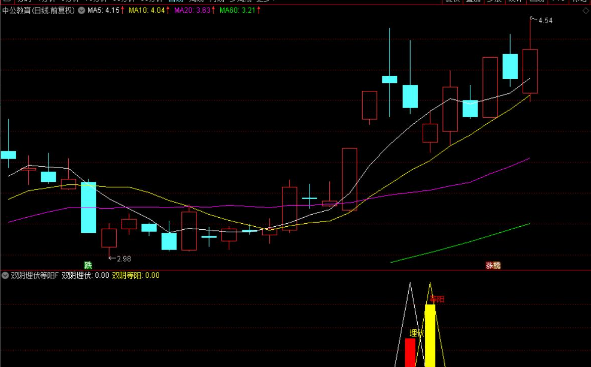Screen dimensions: 591x367
Task: Click the last red candlestick on the right
Action: pos(530,71)
